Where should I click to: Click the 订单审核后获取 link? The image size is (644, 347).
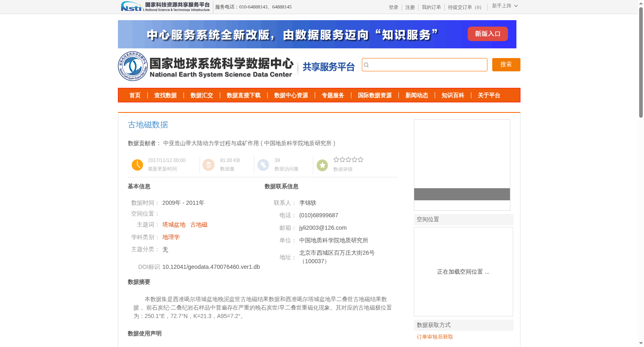pyautogui.click(x=435, y=337)
